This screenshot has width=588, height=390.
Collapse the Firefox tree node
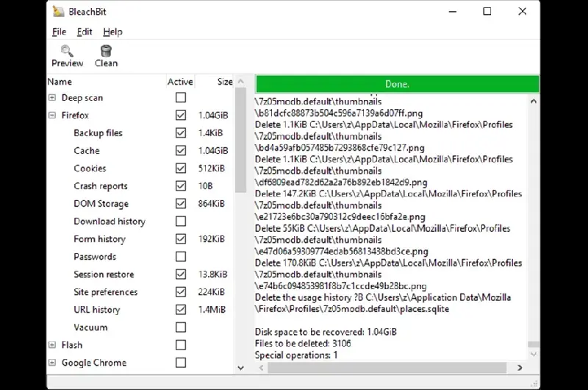click(52, 116)
